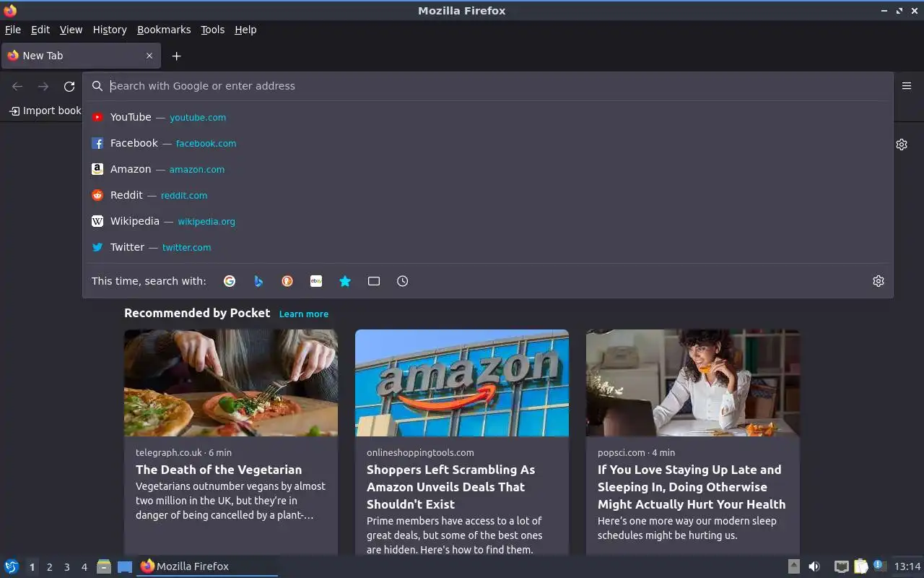Open the History menu
Image resolution: width=924 pixels, height=578 pixels.
tap(110, 30)
